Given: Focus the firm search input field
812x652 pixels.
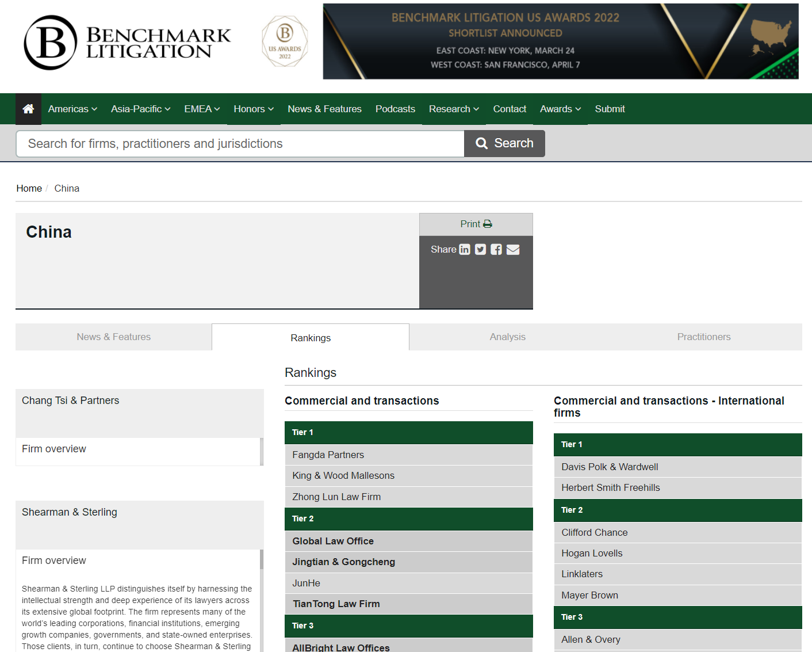Looking at the screenshot, I should pos(240,144).
